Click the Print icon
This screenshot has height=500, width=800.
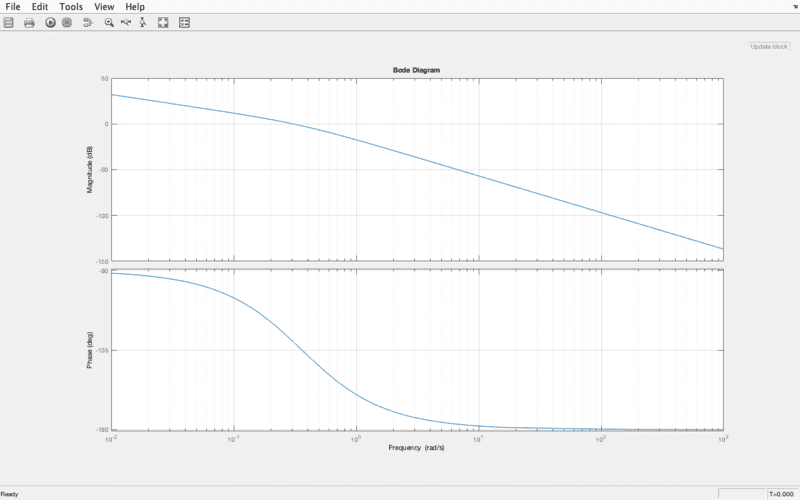point(29,22)
